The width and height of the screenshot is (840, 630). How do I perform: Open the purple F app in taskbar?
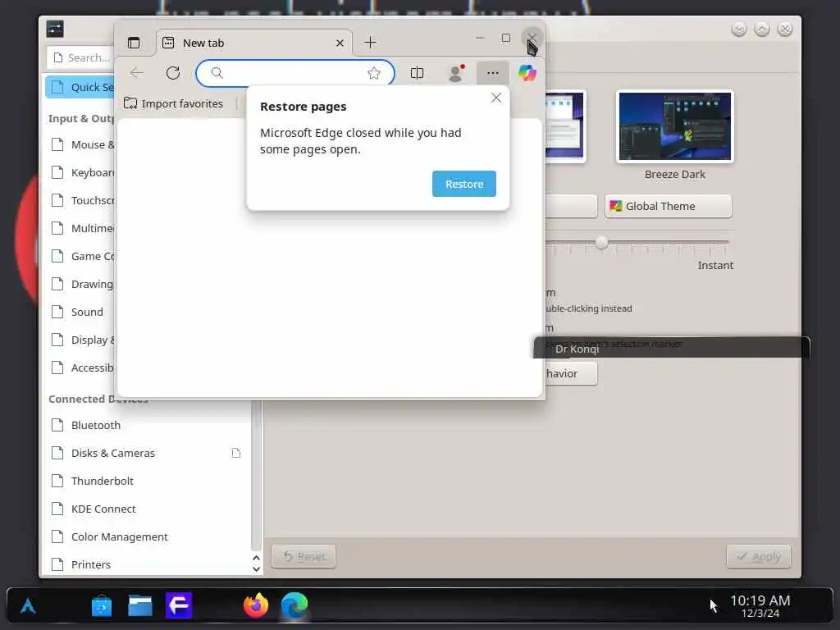pos(178,606)
